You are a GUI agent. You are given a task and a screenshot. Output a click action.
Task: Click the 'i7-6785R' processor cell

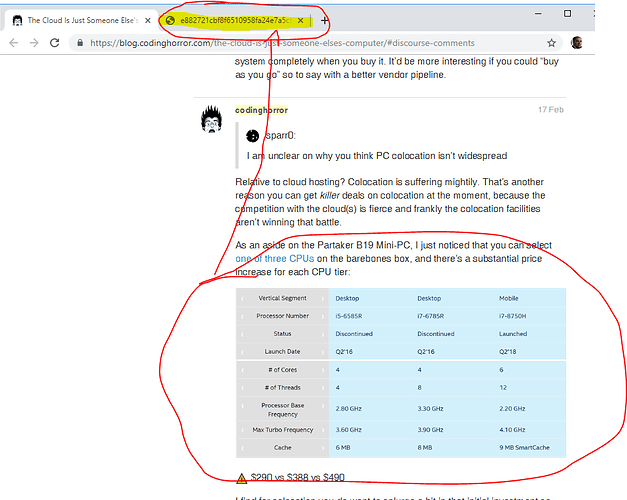pyautogui.click(x=431, y=316)
